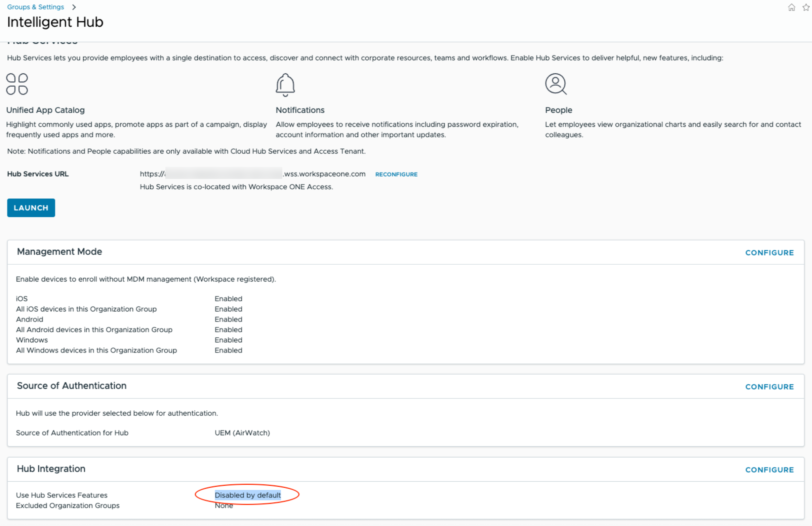This screenshot has height=526, width=812.
Task: Open Groups & Settings from the breadcrumb
Action: click(35, 6)
